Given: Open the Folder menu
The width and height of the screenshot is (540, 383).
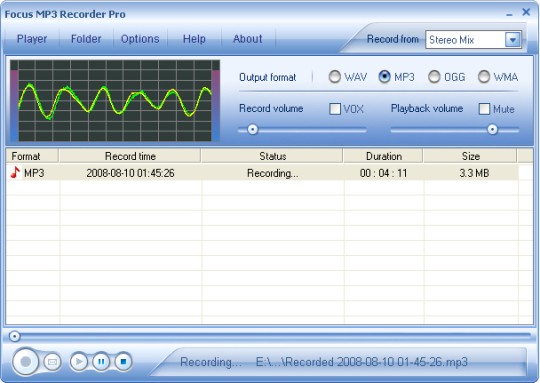Looking at the screenshot, I should pos(86,39).
